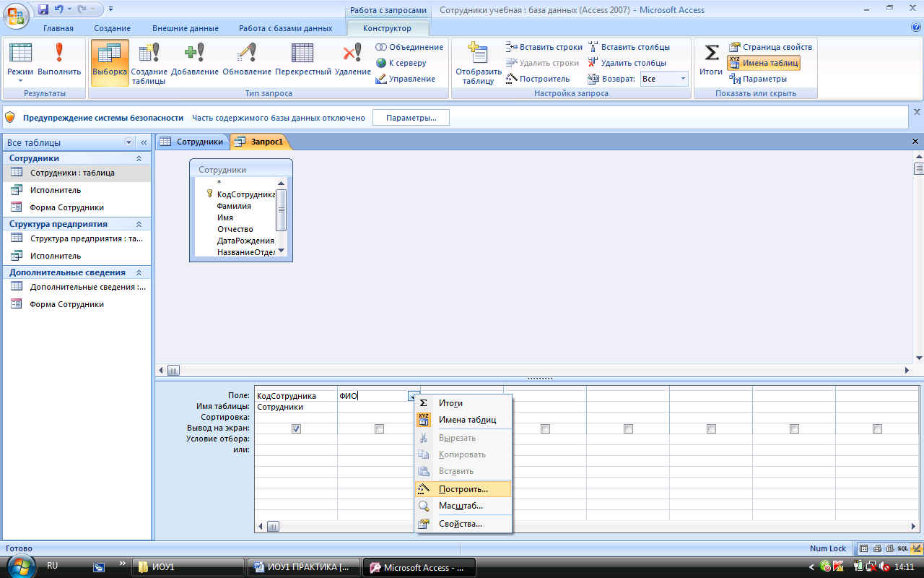Switch to ИОУ1 ПРАКТИКА Word window
Viewport: 924px width, 578px height.
point(302,567)
